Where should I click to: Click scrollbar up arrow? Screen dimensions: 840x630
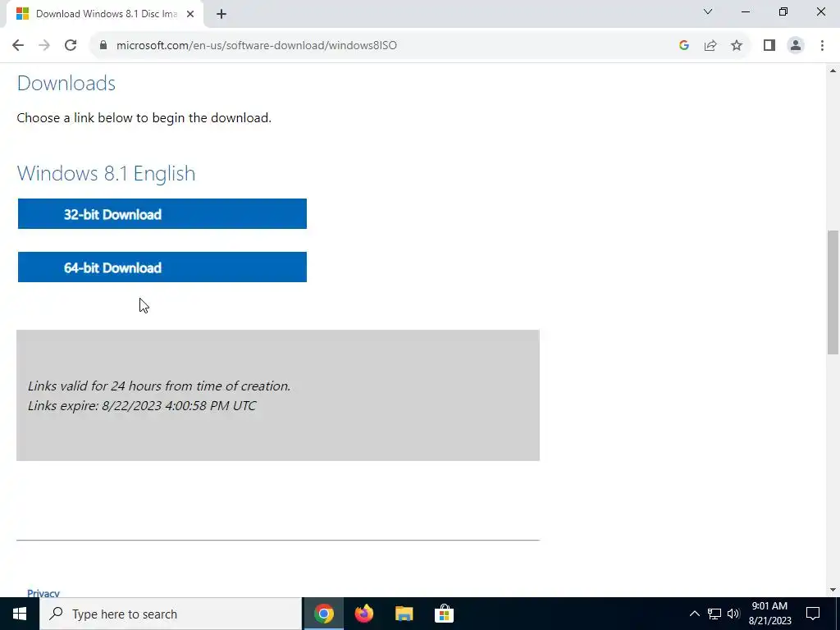(x=833, y=71)
